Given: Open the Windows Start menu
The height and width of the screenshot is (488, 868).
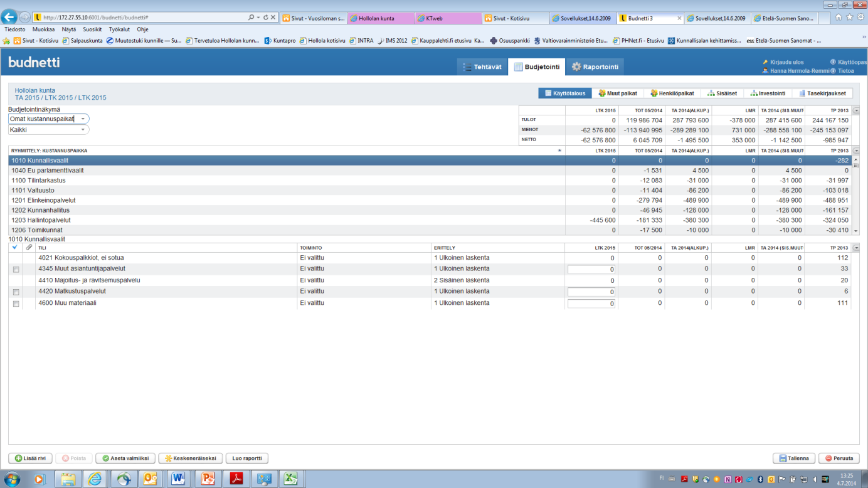Looking at the screenshot, I should (12, 479).
